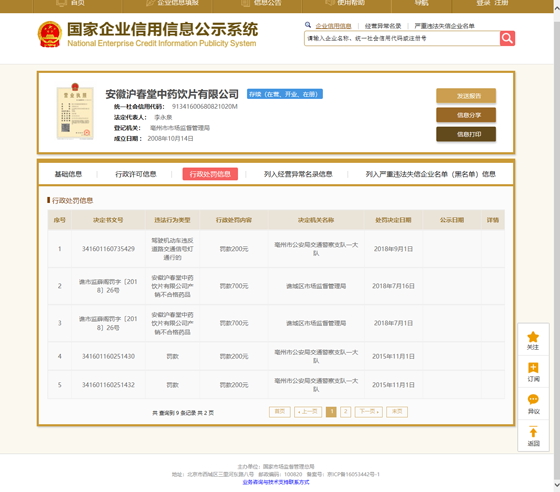Switch to the 列入经营异常名录信息 tab
The image size is (560, 492).
pyautogui.click(x=298, y=174)
